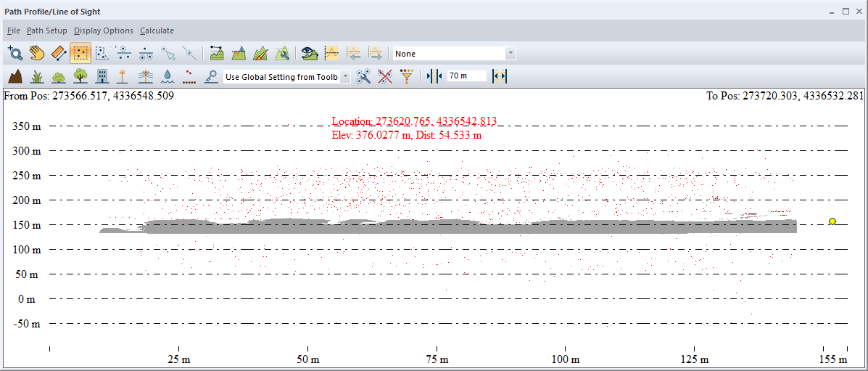Toggle the ground mountain classification icon
Image resolution: width=868 pixels, height=371 pixels.
(15, 76)
